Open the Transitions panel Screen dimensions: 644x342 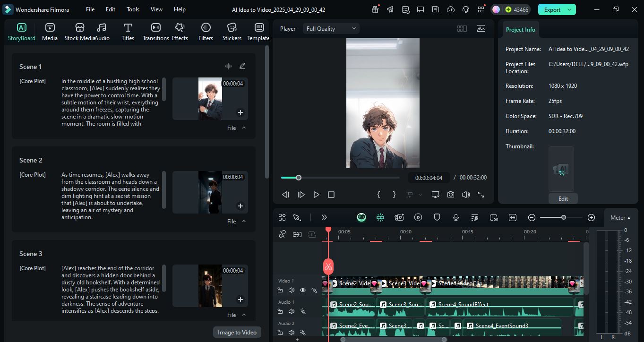(155, 32)
